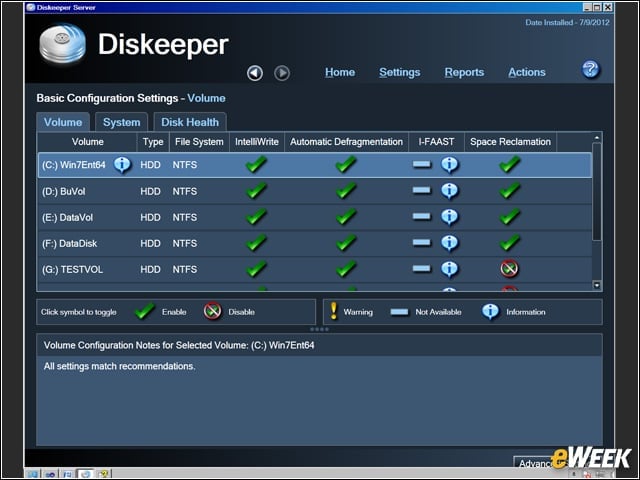Switch to the Volume tab
Screen dimensions: 640x480
[x=63, y=122]
